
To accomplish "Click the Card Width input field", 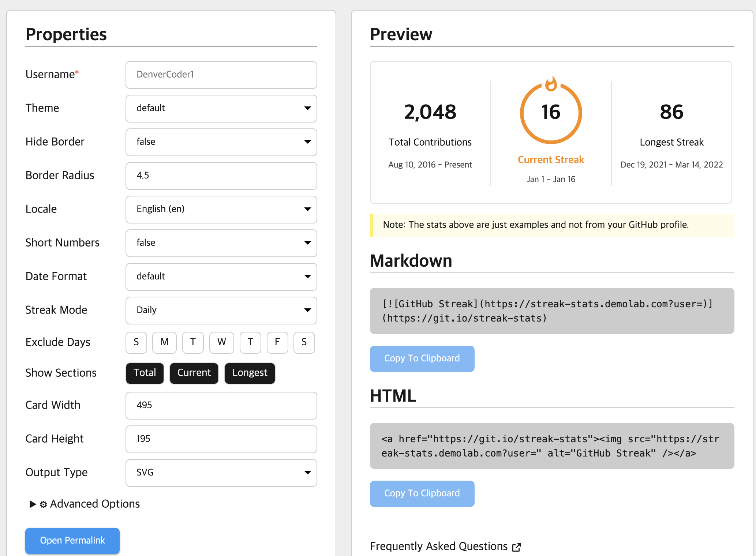I will 221,405.
